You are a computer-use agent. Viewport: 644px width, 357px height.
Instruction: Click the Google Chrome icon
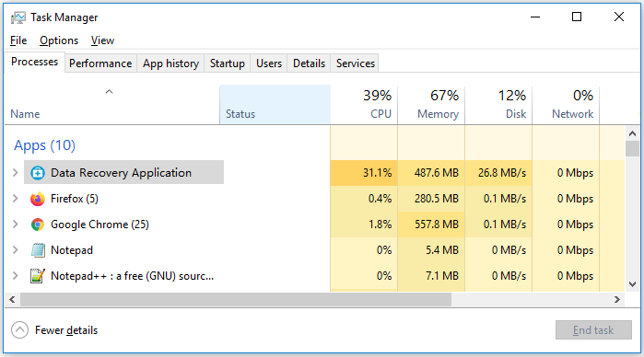click(x=38, y=225)
